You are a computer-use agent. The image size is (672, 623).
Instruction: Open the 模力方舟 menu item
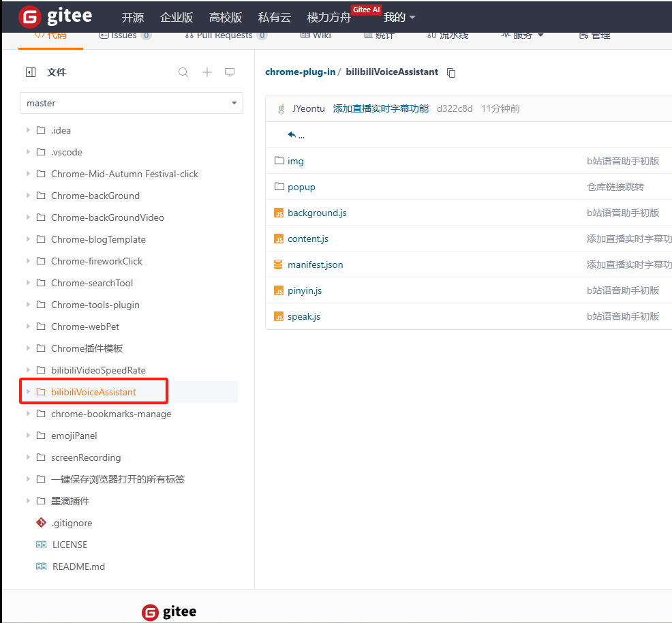tap(329, 17)
